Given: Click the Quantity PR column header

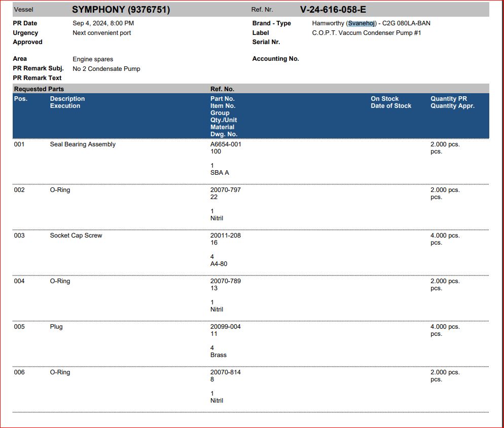Looking at the screenshot, I should (448, 99).
